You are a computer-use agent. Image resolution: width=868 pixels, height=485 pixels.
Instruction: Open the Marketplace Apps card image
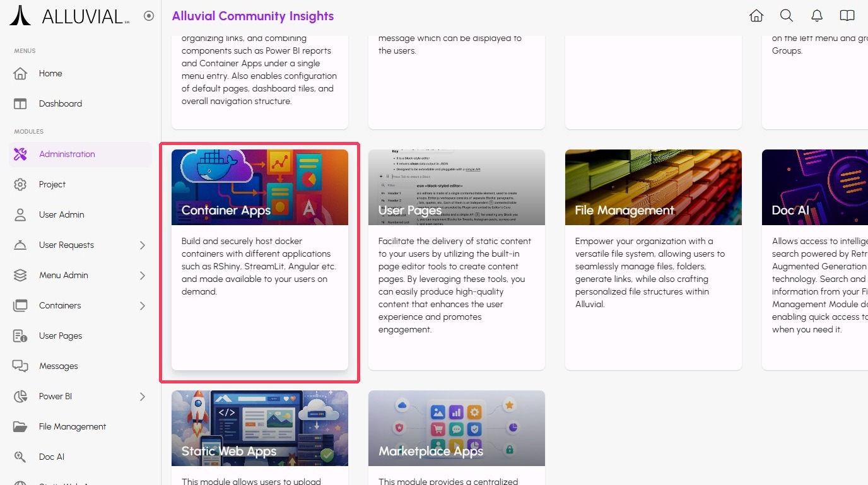457,428
